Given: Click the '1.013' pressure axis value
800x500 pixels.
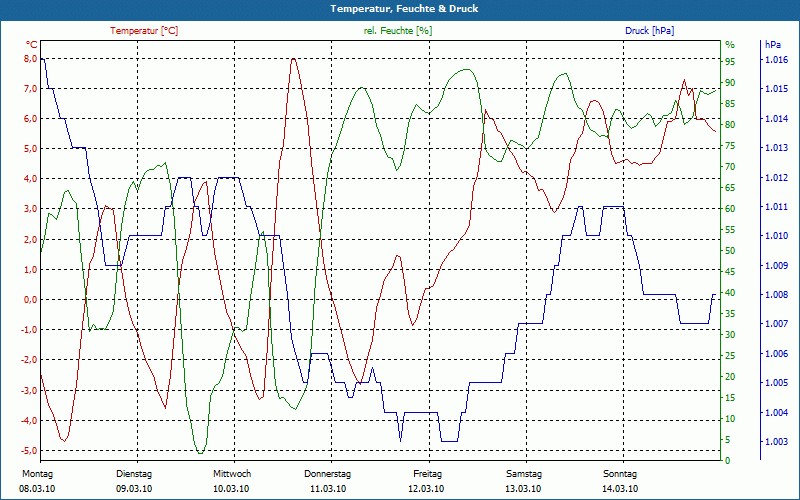Looking at the screenshot, I should point(776,148).
